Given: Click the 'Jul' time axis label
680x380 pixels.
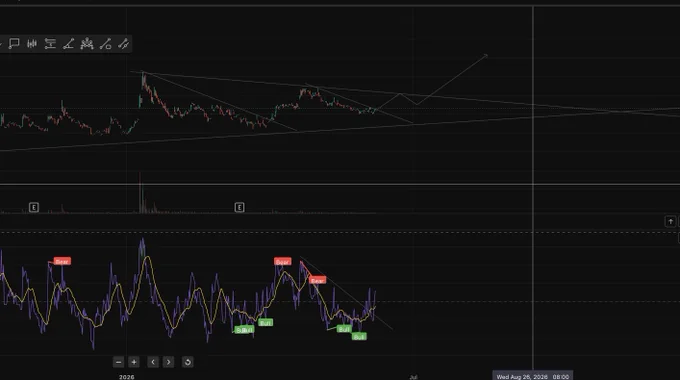Looking at the screenshot, I should click(413, 377).
